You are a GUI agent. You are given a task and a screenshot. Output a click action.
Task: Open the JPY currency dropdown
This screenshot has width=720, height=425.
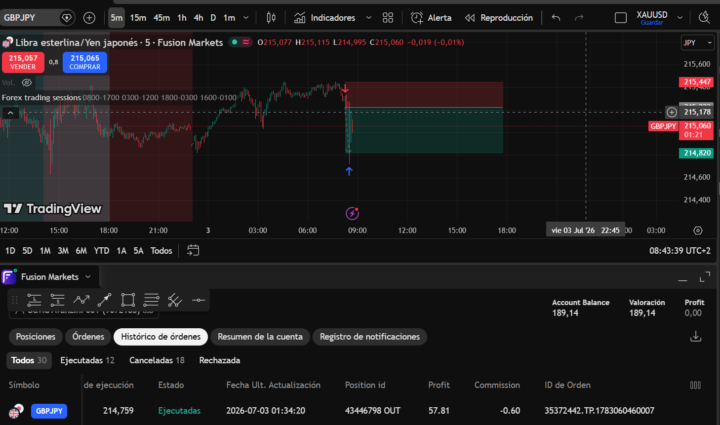697,43
